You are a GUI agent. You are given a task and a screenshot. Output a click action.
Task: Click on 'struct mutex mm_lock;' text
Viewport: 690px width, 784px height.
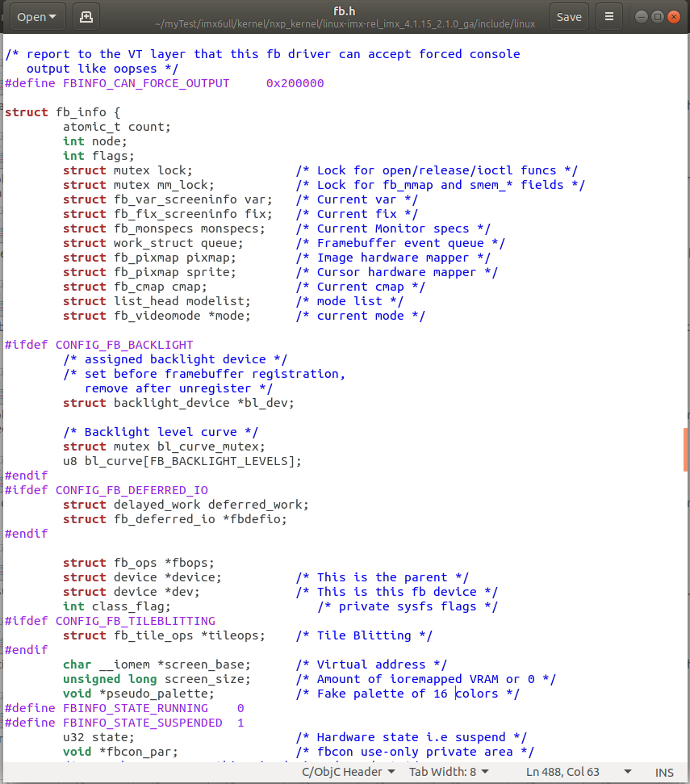(x=138, y=185)
